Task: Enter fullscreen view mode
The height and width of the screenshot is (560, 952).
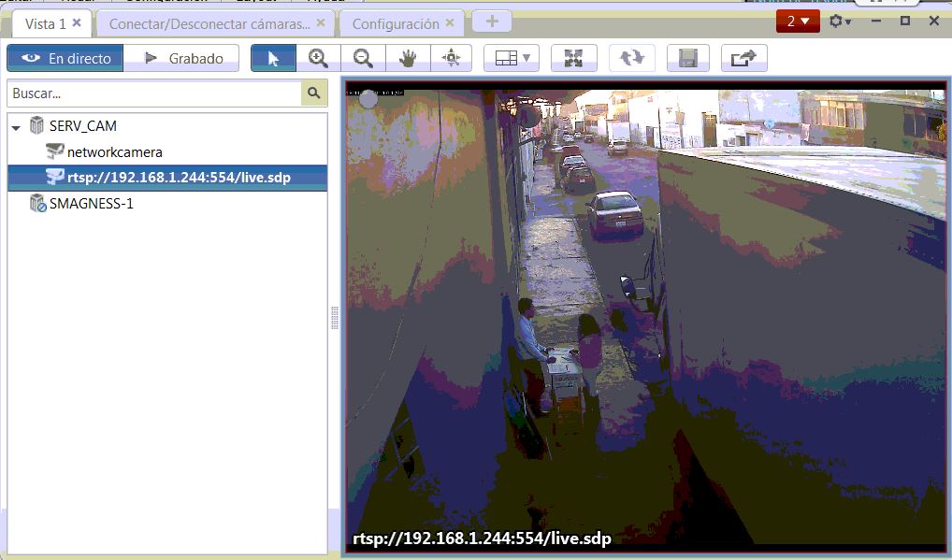Action: 573,57
